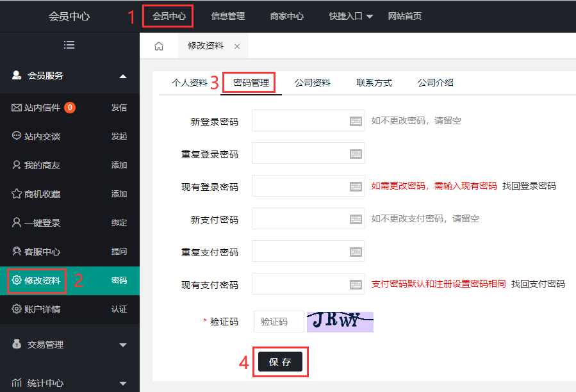This screenshot has height=392, width=576.
Task: Toggle the sidebar menu list icon
Action: pos(69,45)
